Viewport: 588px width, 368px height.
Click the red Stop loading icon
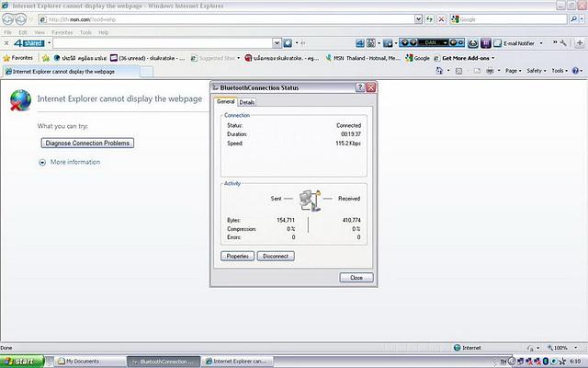point(441,19)
